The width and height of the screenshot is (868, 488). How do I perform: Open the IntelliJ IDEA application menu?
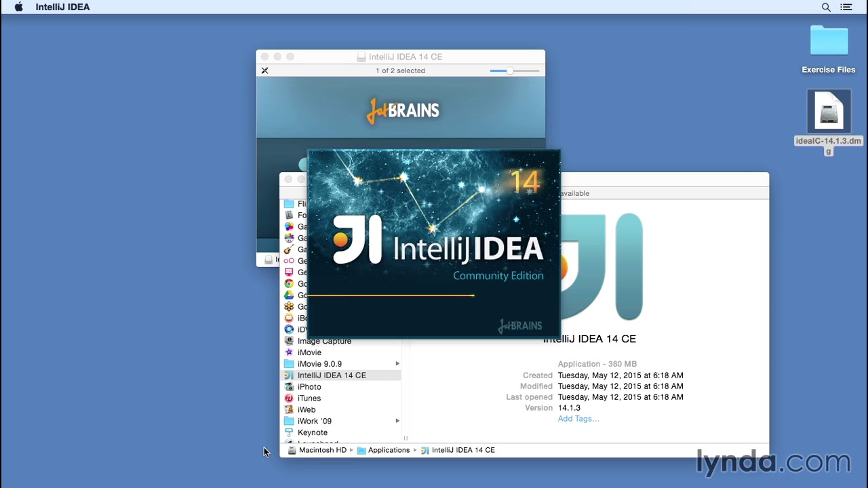click(62, 7)
